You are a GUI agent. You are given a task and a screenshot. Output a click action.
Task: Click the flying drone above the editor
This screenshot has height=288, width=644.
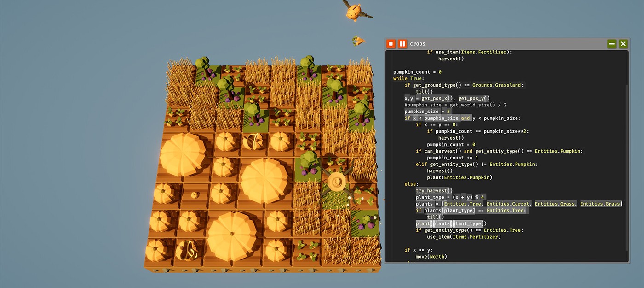[x=354, y=11]
